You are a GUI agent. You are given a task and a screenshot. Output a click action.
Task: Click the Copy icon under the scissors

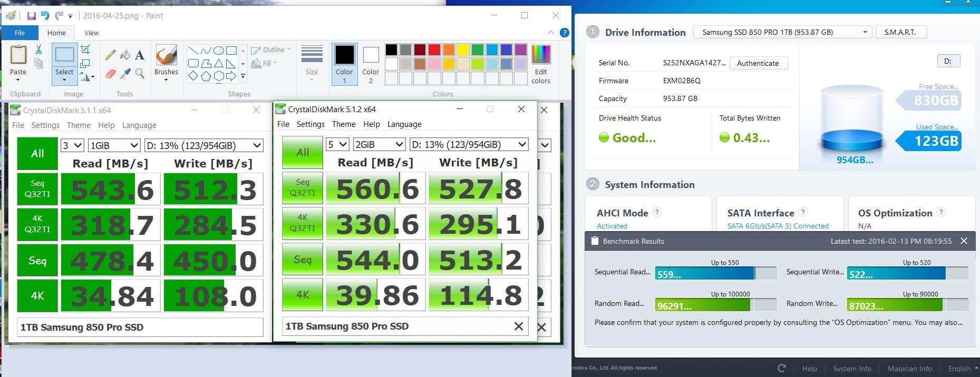(38, 64)
